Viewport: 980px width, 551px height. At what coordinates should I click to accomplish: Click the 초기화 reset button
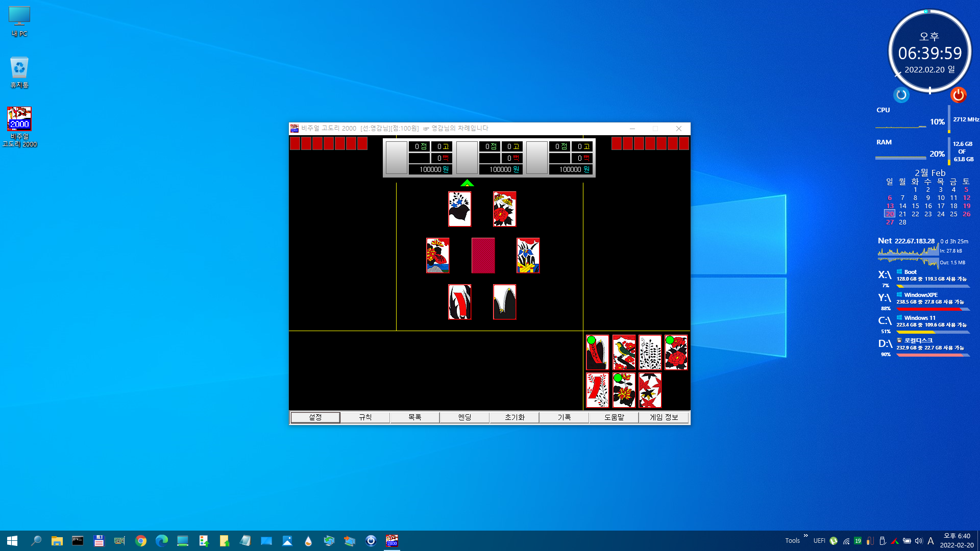pyautogui.click(x=514, y=417)
